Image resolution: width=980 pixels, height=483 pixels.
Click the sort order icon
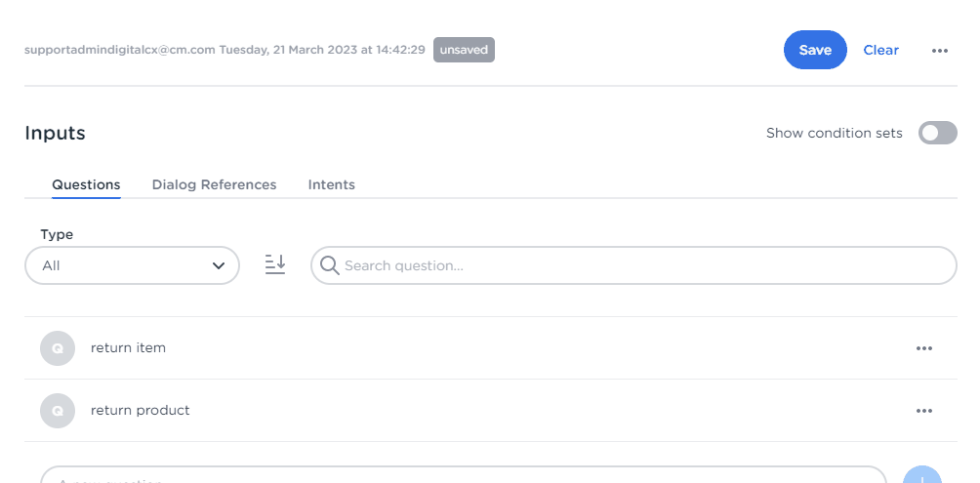[275, 264]
